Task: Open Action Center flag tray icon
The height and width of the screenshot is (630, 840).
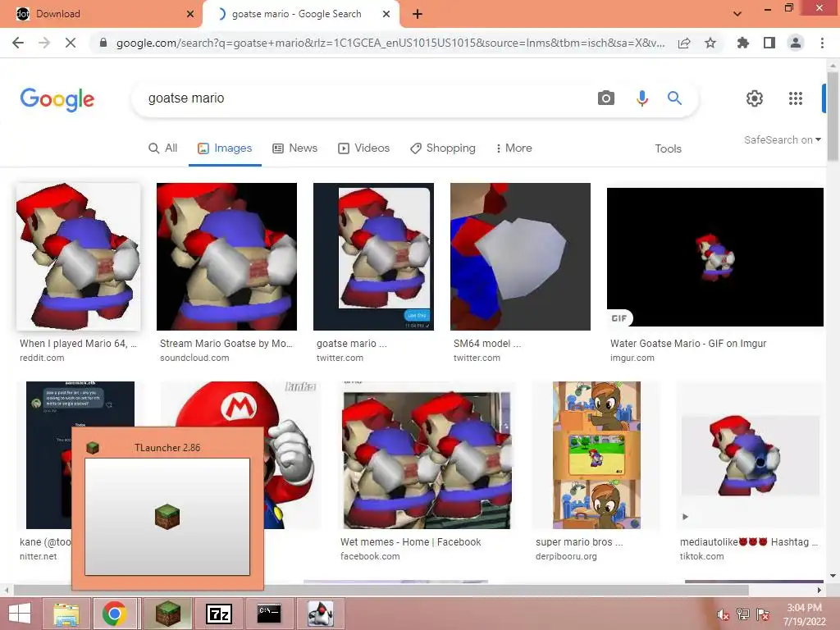Action: [763, 614]
